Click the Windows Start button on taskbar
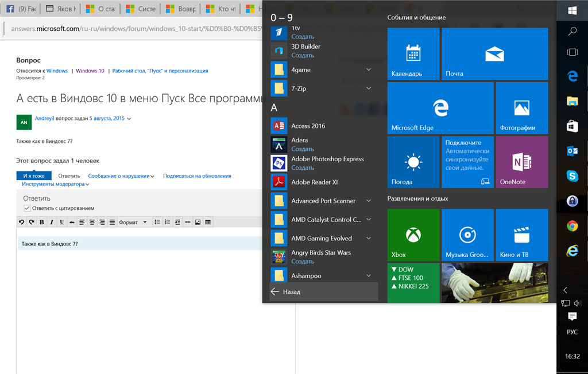 (572, 10)
